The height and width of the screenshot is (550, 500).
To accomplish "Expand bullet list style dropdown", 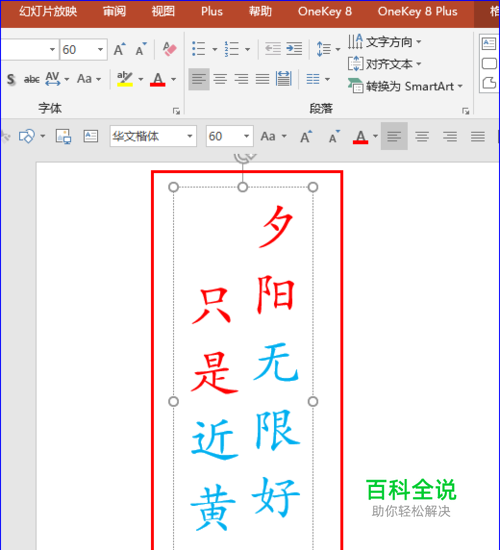I will (215, 49).
